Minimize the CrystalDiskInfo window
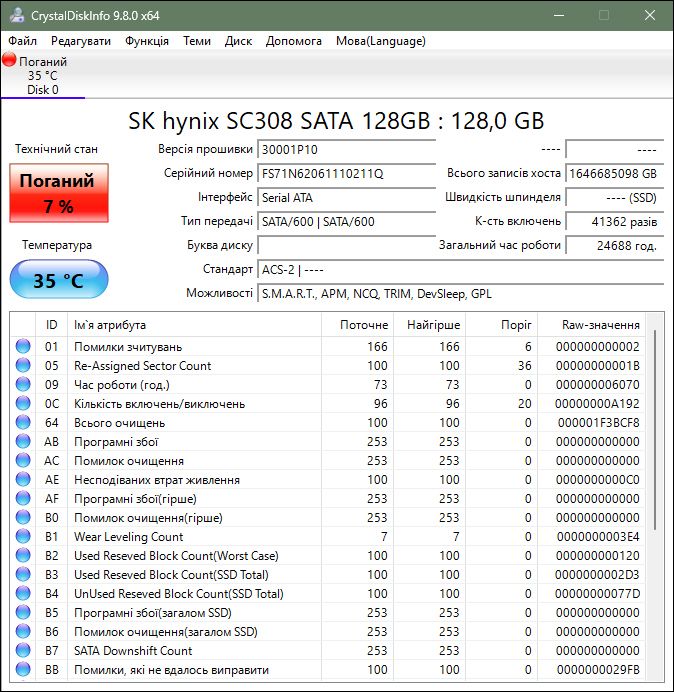The width and height of the screenshot is (674, 692). click(559, 15)
